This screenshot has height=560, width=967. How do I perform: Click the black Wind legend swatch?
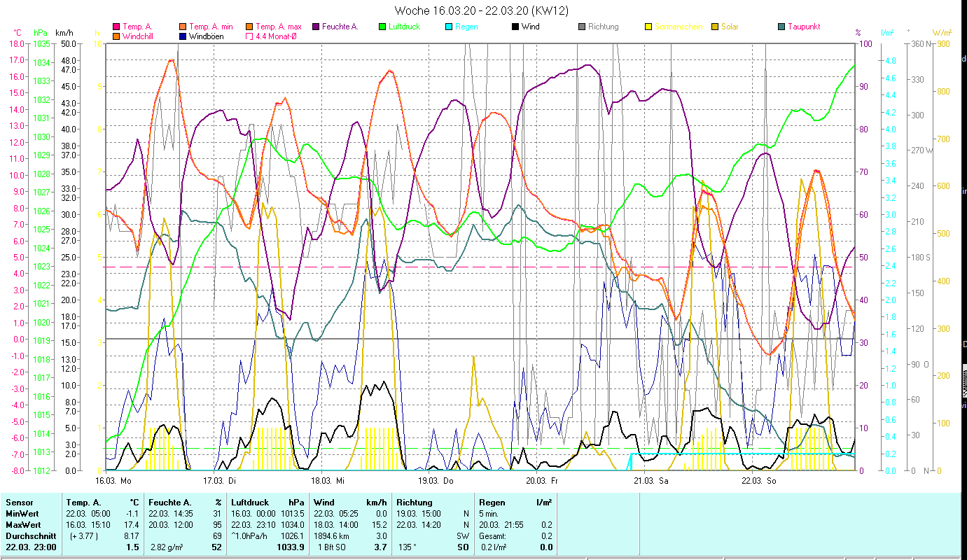click(x=515, y=27)
